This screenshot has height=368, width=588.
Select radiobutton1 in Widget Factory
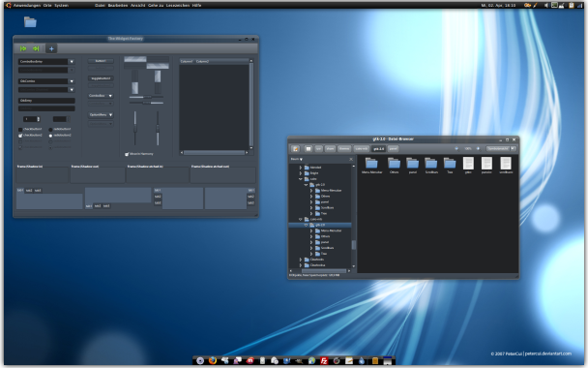50,130
